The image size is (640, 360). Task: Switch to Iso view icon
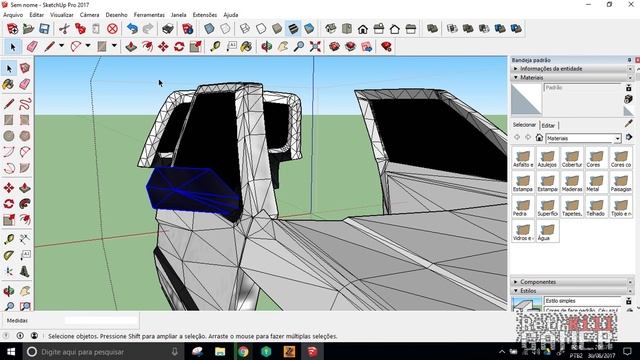pos(331,29)
